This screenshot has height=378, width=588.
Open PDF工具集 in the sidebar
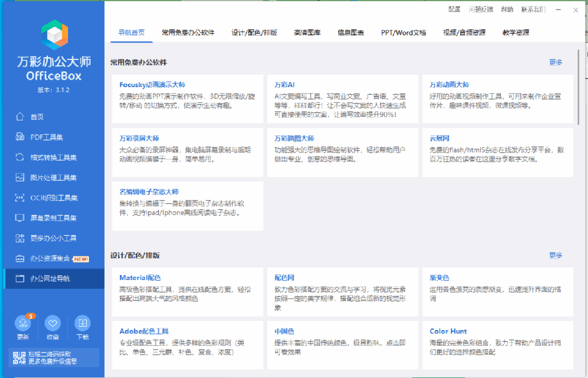[x=54, y=137]
